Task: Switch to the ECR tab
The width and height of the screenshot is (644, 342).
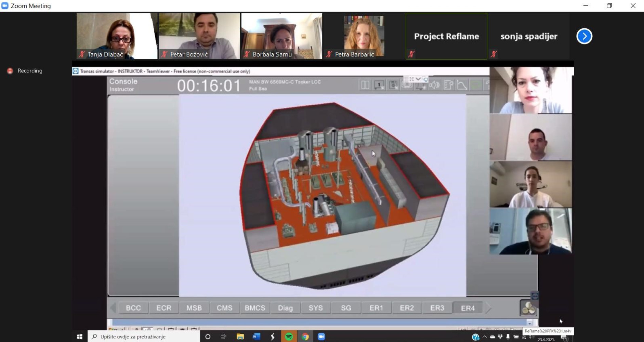Action: [163, 308]
